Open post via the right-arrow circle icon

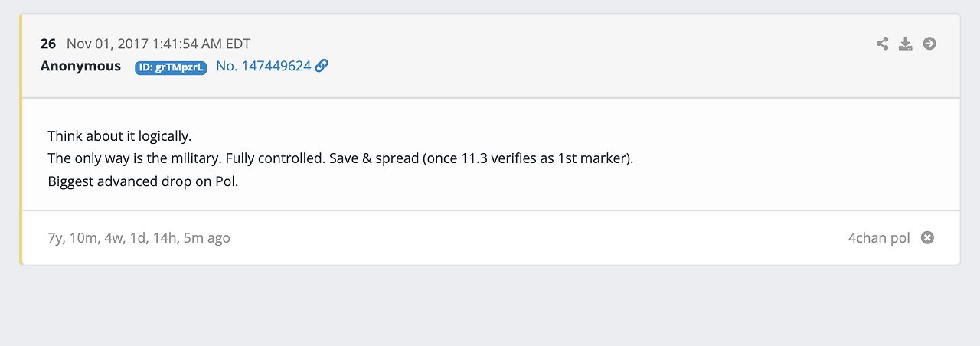[x=929, y=44]
